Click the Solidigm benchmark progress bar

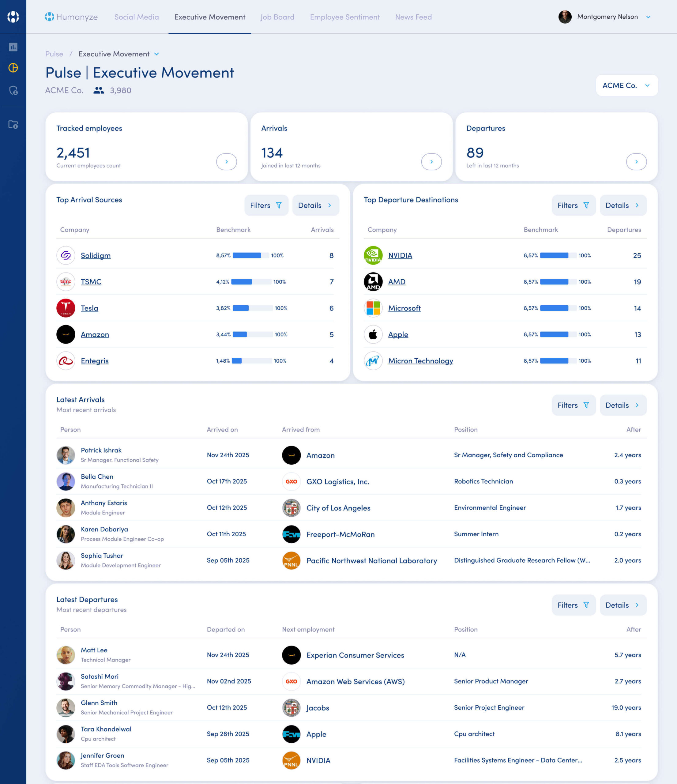click(x=251, y=255)
